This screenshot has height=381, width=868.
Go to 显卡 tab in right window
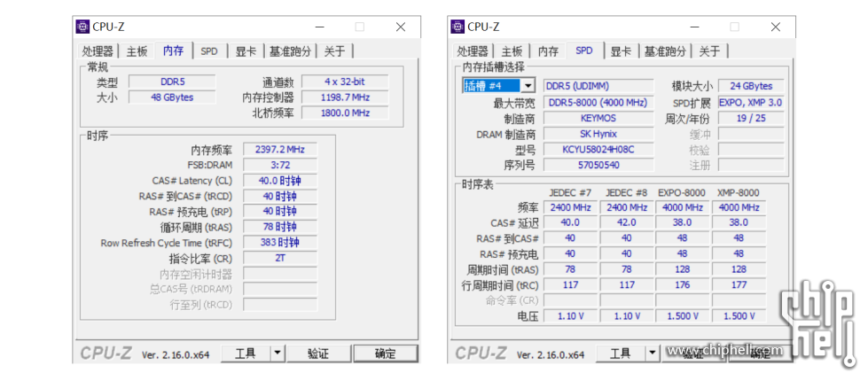621,51
